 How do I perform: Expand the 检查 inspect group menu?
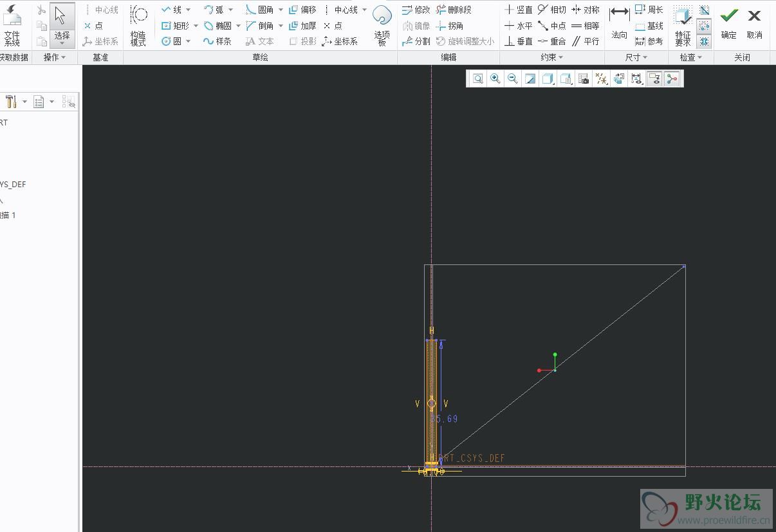pyautogui.click(x=691, y=57)
